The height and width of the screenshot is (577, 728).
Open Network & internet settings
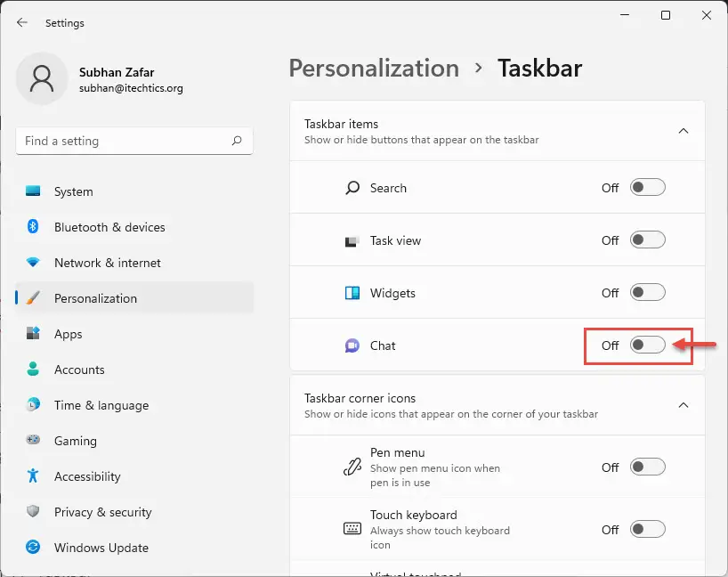pyautogui.click(x=134, y=263)
